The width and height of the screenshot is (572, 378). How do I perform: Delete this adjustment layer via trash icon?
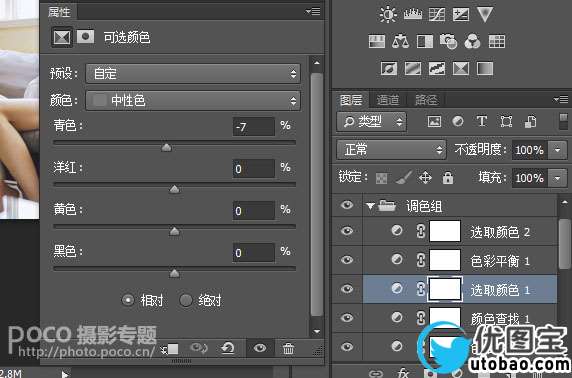pos(288,348)
